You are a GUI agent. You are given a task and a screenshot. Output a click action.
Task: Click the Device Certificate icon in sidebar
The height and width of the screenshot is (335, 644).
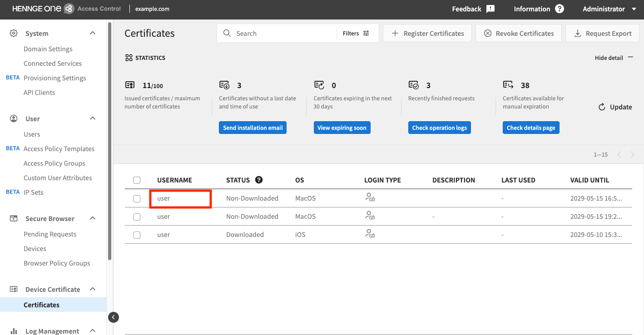pos(14,289)
